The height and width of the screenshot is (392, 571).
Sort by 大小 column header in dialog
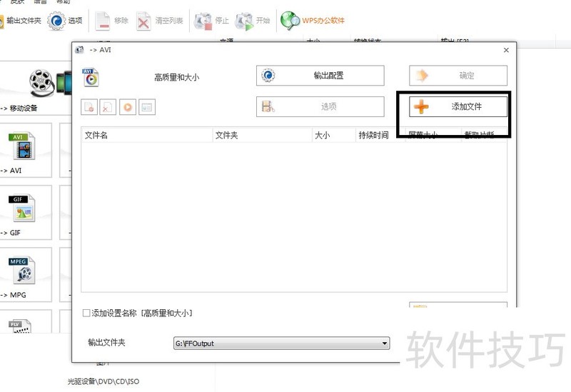pyautogui.click(x=334, y=135)
